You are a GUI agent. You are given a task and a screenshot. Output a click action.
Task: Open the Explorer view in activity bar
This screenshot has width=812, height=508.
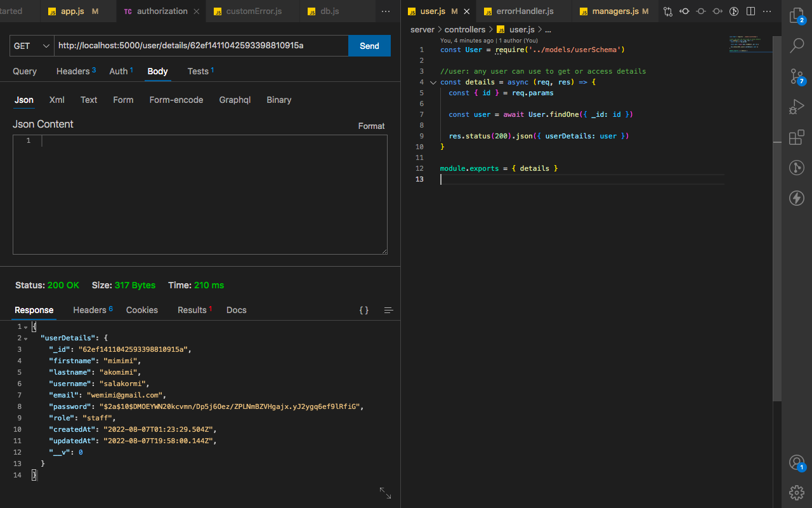pos(797,16)
